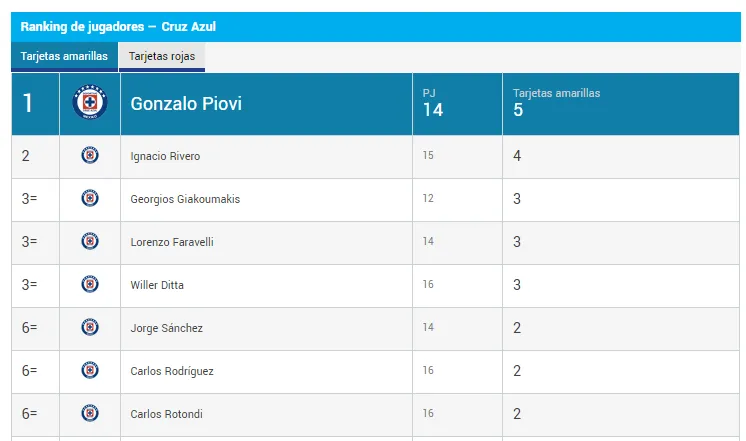The image size is (746, 441).
Task: Click the Ranking de jugadores – Cruz Azul header
Action: click(118, 27)
